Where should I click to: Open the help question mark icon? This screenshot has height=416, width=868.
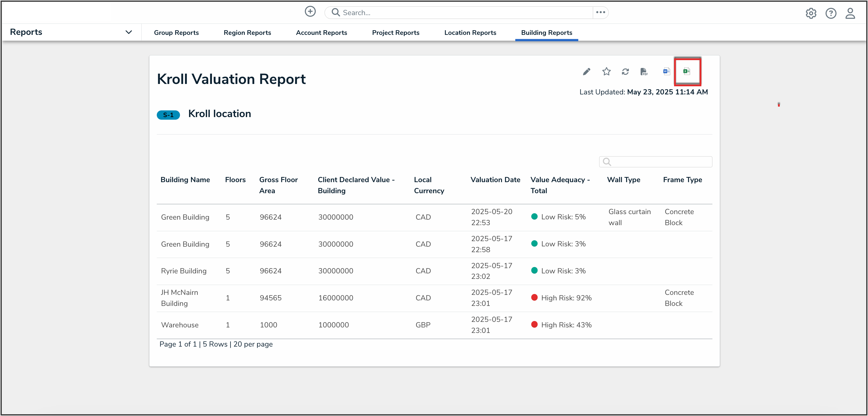pyautogui.click(x=831, y=13)
